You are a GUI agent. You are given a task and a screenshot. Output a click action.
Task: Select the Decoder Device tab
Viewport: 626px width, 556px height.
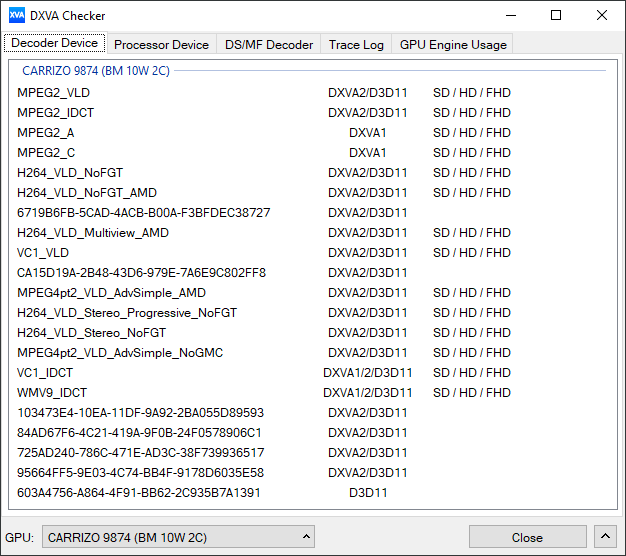(x=55, y=43)
